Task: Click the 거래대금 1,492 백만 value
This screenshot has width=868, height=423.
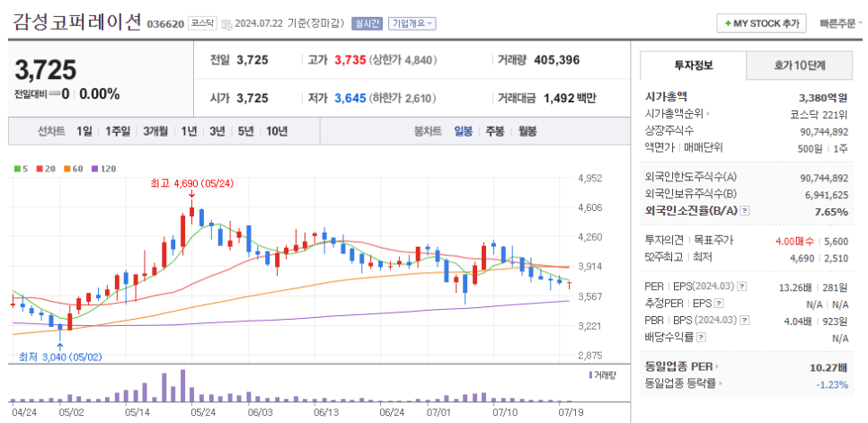Action: (570, 99)
